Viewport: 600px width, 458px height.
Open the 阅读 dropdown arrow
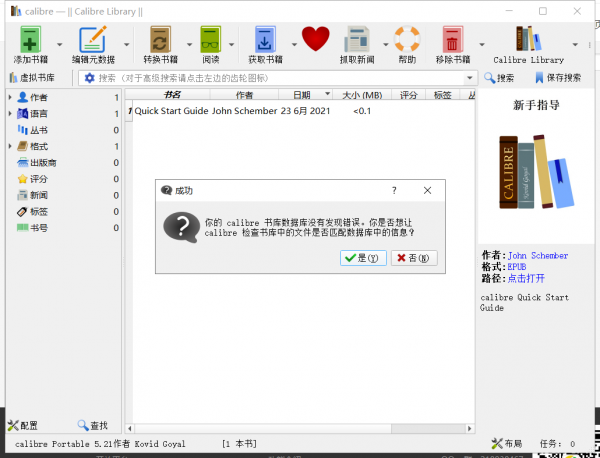[232, 45]
